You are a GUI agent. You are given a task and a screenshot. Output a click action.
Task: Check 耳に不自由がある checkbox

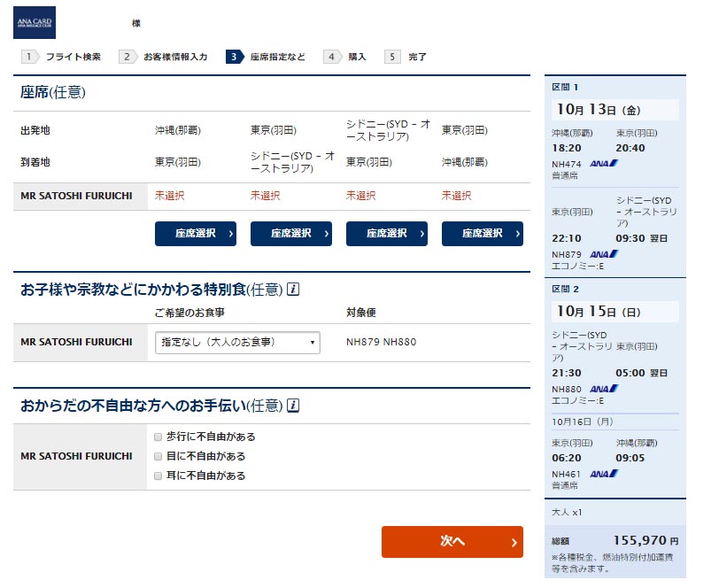click(158, 476)
